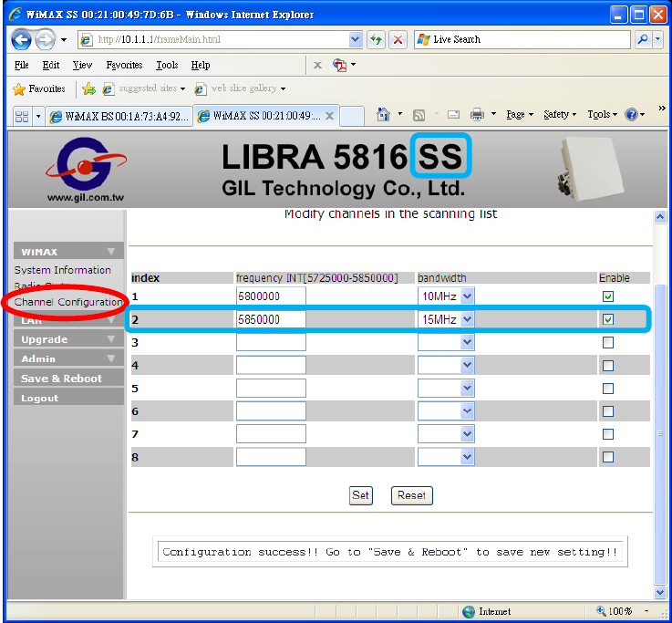Open the bandwidth dropdown for index 5
Screen dimensions: 672x623
tap(446, 389)
